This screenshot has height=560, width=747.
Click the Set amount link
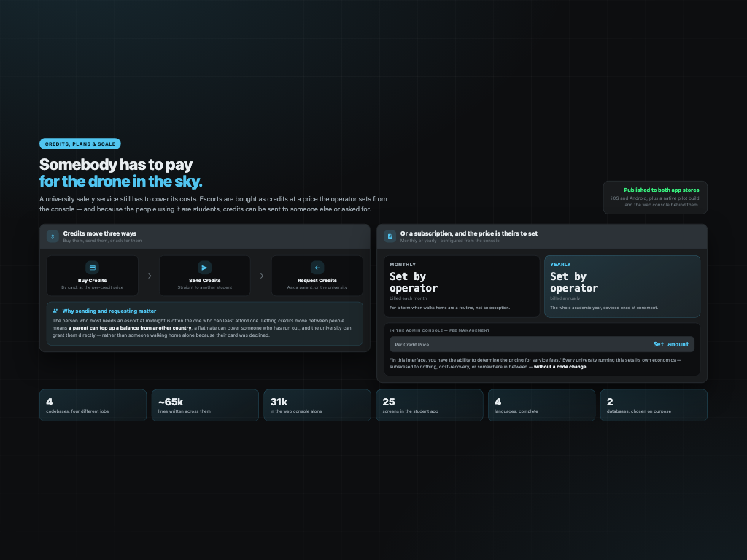pos(671,344)
